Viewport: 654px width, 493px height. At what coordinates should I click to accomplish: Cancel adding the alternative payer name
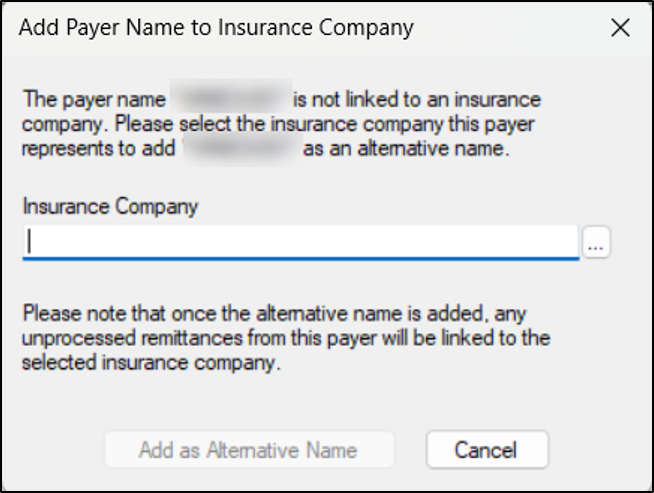point(487,450)
